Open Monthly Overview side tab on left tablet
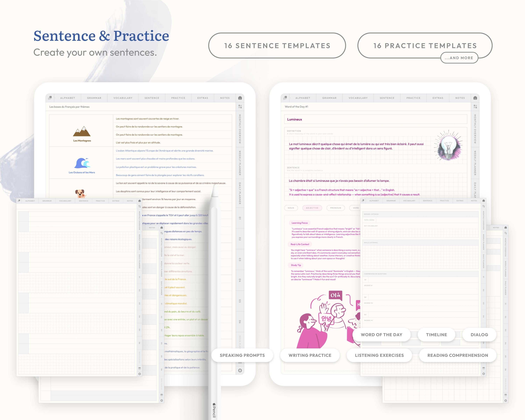 click(x=240, y=129)
